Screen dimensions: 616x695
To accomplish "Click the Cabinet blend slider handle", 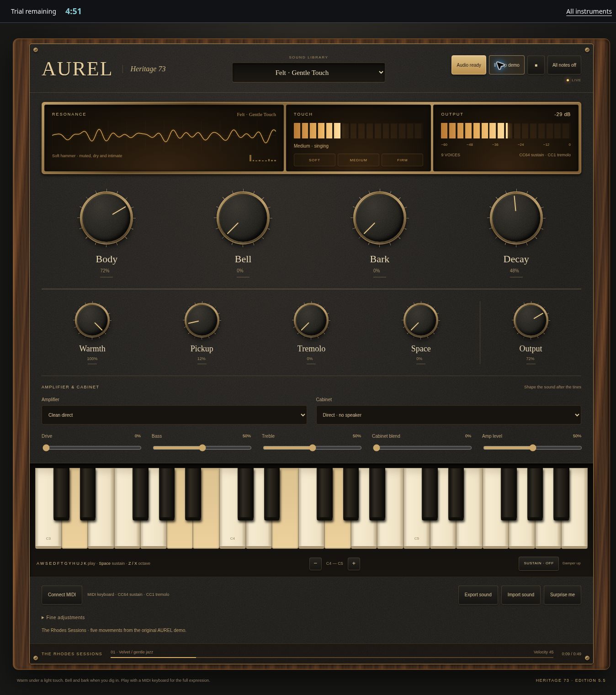I will pos(376,448).
